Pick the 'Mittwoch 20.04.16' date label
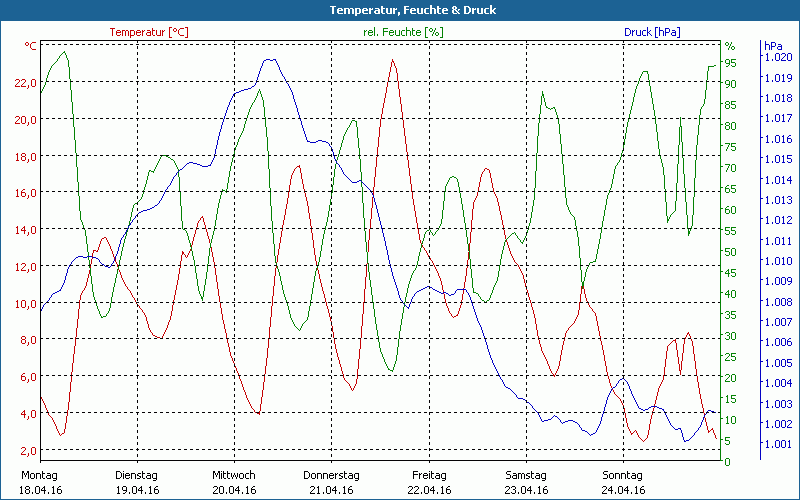800x500 pixels. click(x=234, y=482)
